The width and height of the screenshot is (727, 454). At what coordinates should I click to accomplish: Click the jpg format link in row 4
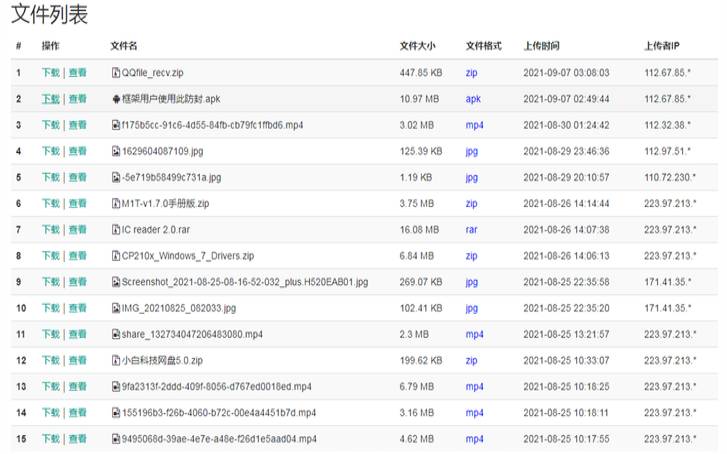(472, 152)
